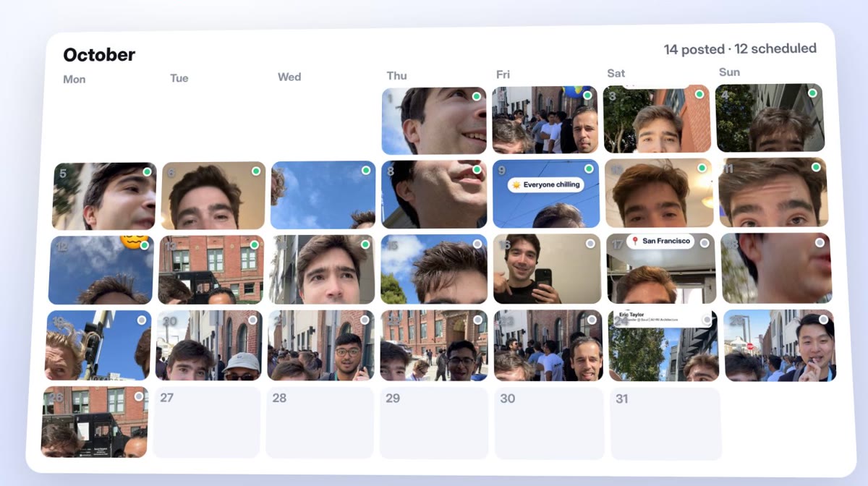This screenshot has height=486, width=868.
Task: Click the 14 posted · 12 scheduled summary
Action: point(740,49)
